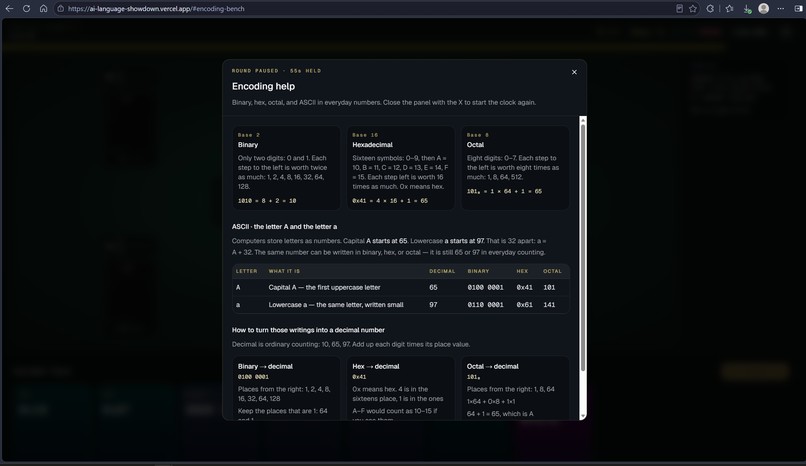Click binary value 0110 0001 in the table
This screenshot has width=806, height=466.
coord(485,305)
